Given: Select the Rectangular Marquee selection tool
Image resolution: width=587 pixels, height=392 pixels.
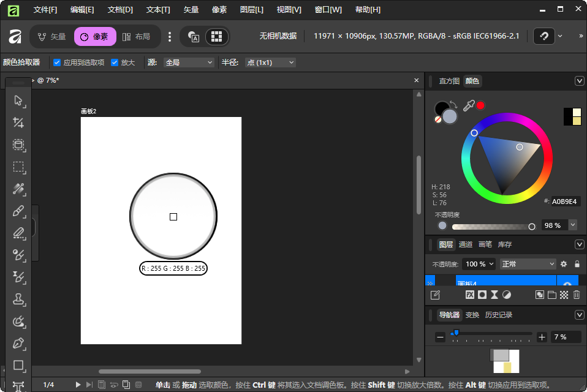Looking at the screenshot, I should [x=18, y=167].
